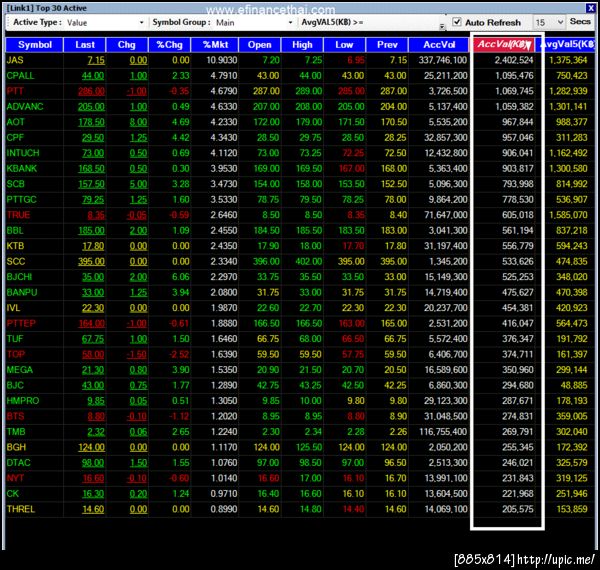This screenshot has width=600, height=570.
Task: Select the TUF symbol
Action: coord(15,339)
